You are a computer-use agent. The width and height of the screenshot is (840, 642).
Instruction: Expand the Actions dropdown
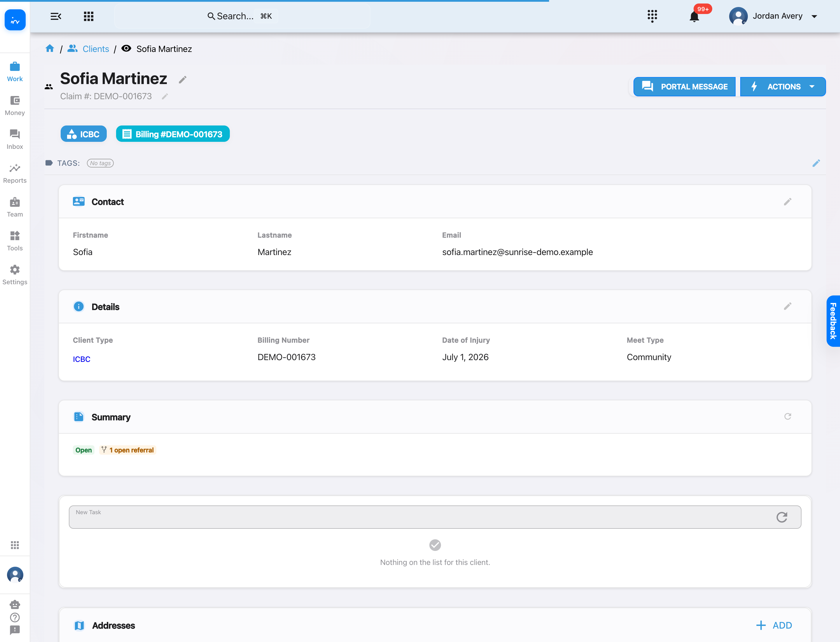(x=783, y=87)
